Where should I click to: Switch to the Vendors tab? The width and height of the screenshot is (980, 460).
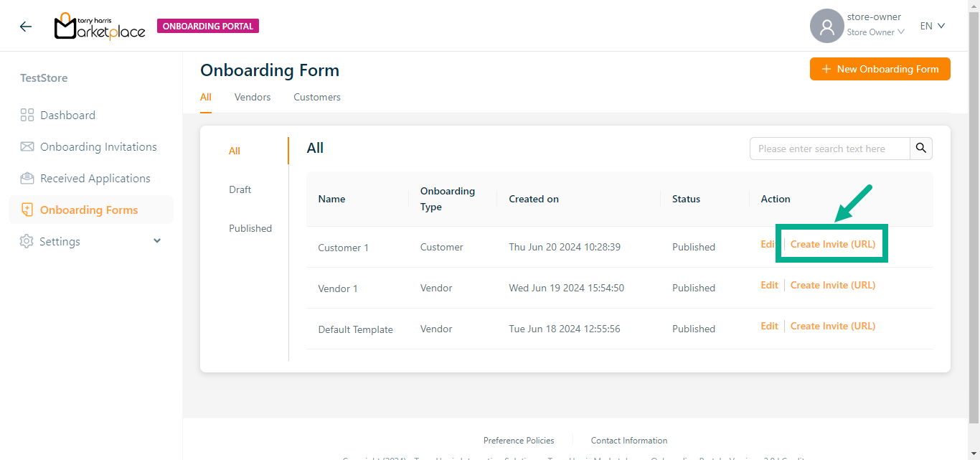point(253,97)
